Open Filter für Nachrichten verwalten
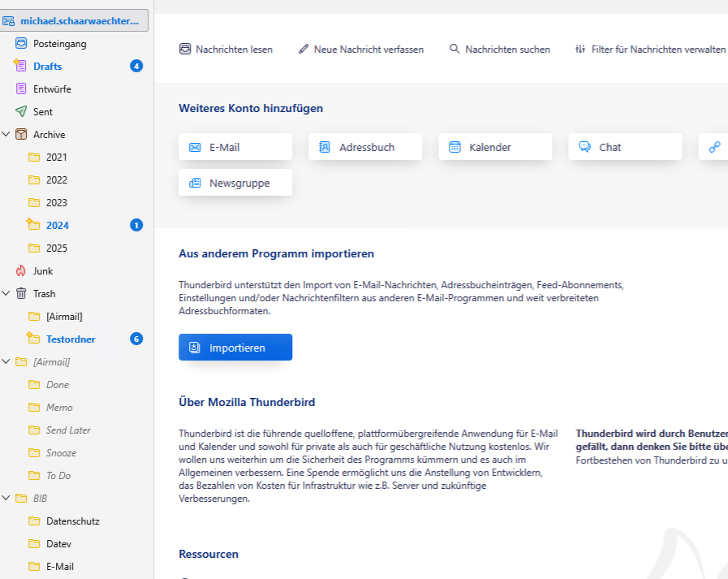Screen dimensions: 728x579 point(649,50)
